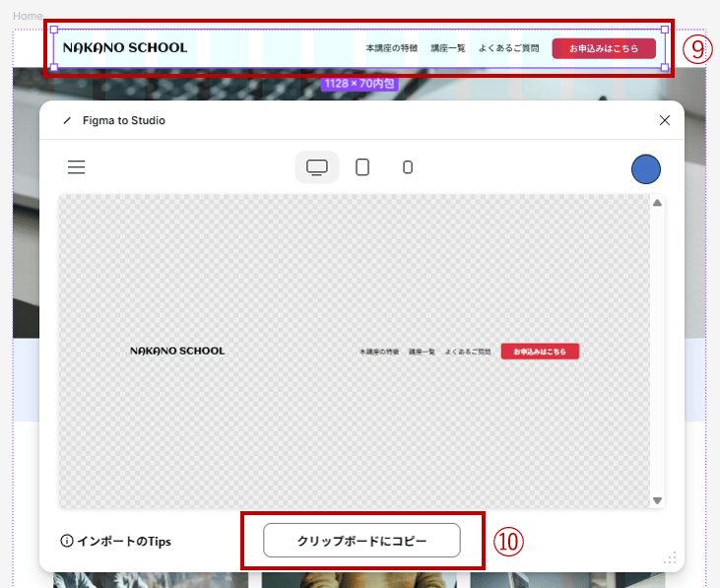Click the info icon beside インポートのTips
Screen dimensions: 720x588
67,541
